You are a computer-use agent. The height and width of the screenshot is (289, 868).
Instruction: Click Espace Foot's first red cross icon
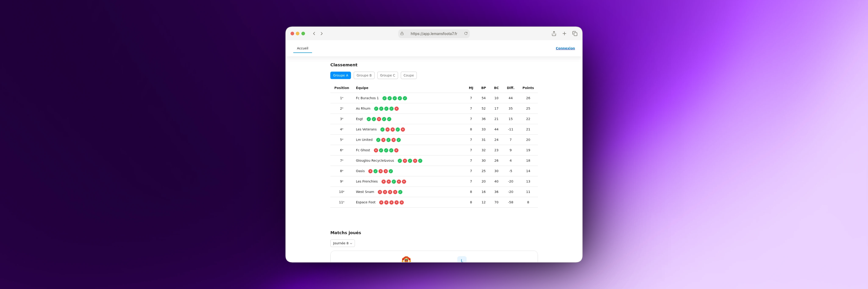point(381,203)
